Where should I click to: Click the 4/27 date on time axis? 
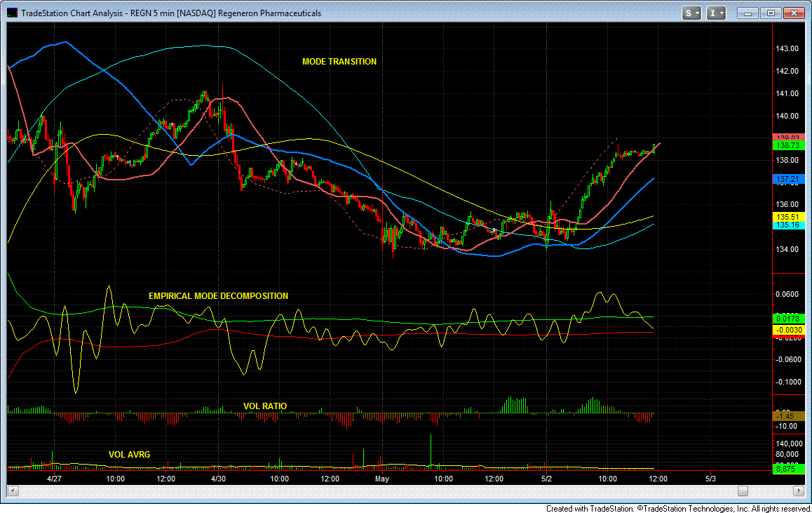click(55, 479)
